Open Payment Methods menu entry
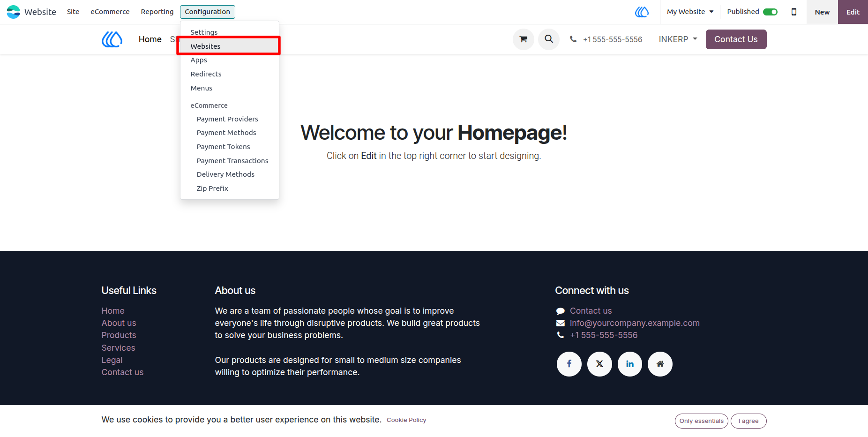This screenshot has height=437, width=868. (230, 133)
